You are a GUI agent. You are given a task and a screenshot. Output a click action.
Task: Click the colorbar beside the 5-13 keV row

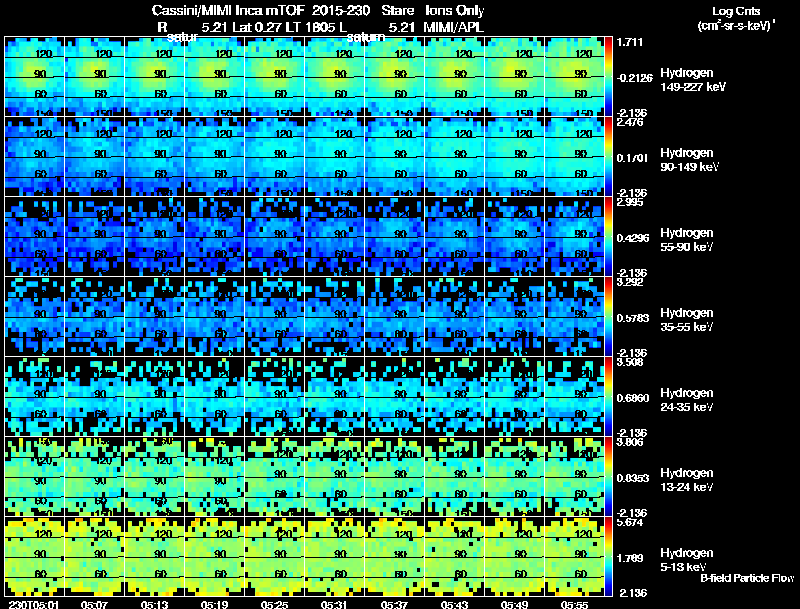(x=608, y=557)
